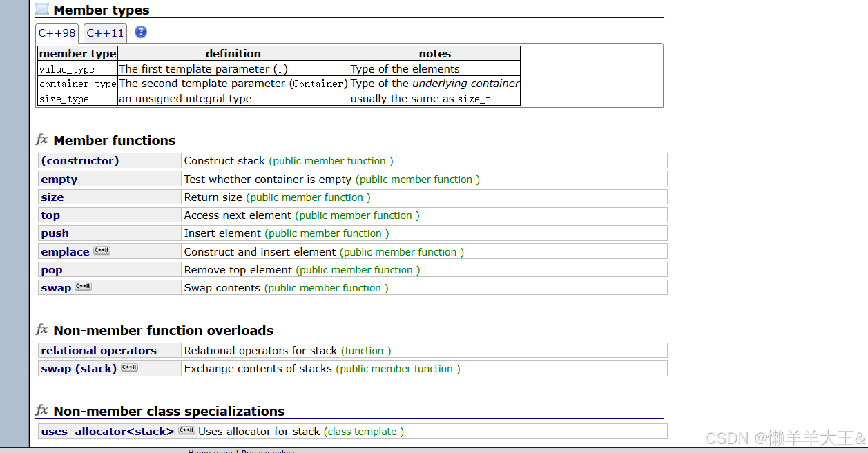Click the 'Return size' description
868x453 pixels.
[213, 197]
